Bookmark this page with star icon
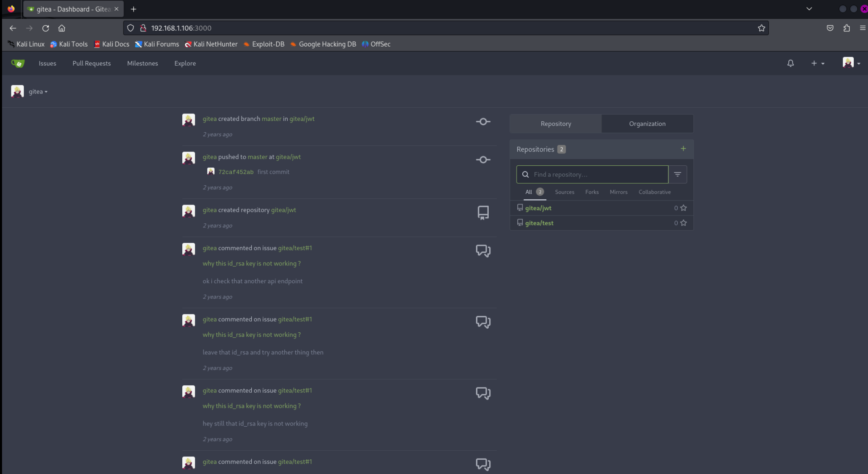This screenshot has width=868, height=474. pos(761,28)
